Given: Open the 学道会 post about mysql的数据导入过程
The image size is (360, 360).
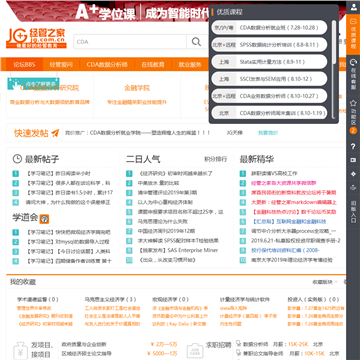Looking at the screenshot, I should [67, 242].
